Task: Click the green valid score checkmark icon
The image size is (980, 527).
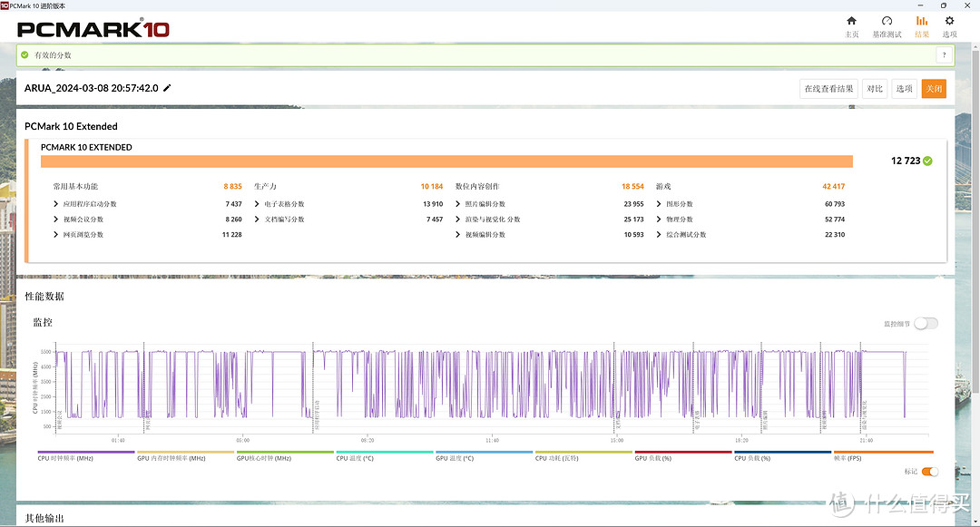Action: pos(24,55)
